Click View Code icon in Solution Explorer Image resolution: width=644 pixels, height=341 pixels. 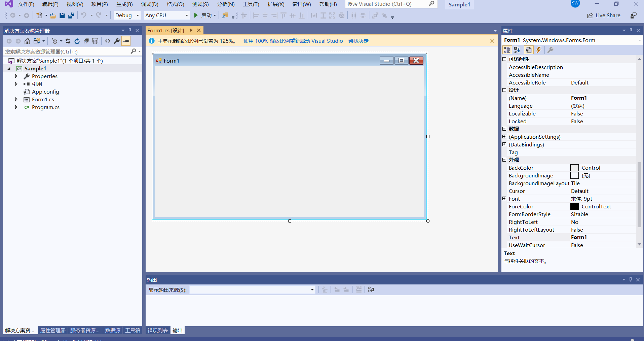coord(108,41)
